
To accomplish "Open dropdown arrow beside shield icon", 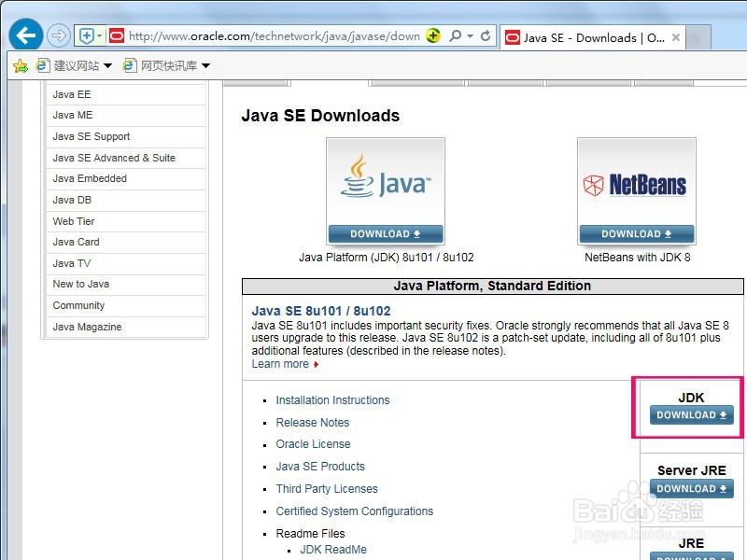I will [100, 36].
